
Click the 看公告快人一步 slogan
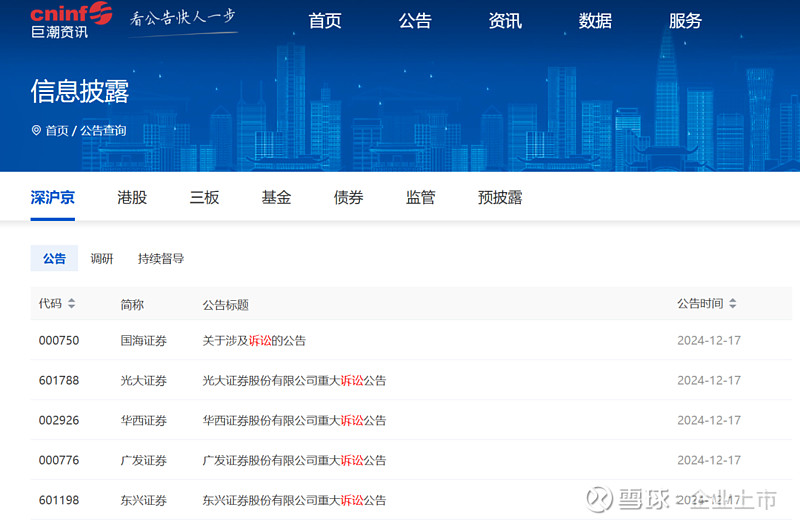click(182, 18)
